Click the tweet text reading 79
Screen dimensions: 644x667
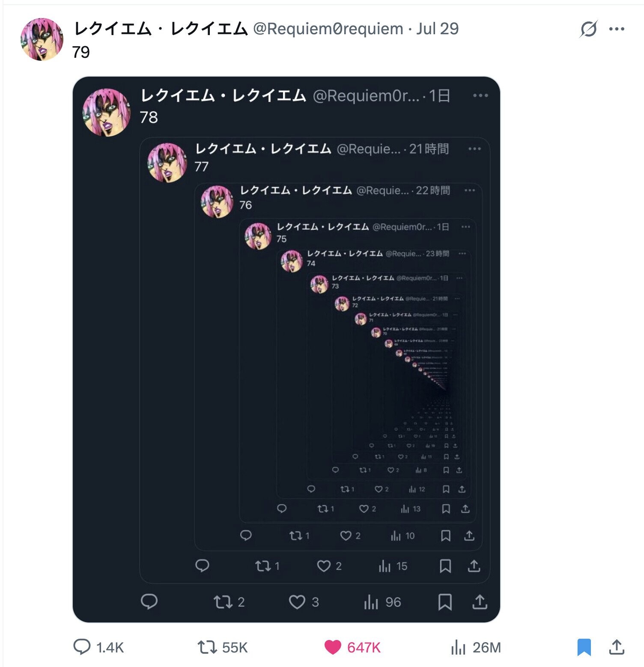click(x=81, y=52)
